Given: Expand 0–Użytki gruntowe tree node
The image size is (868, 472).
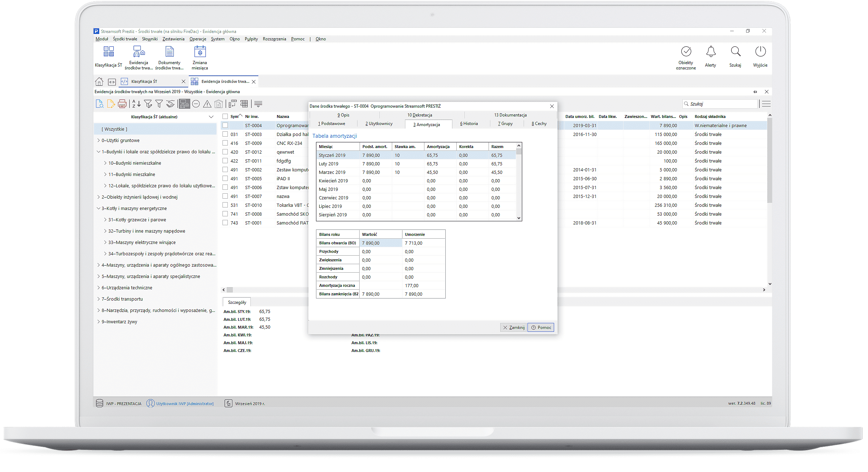Looking at the screenshot, I should [x=98, y=141].
